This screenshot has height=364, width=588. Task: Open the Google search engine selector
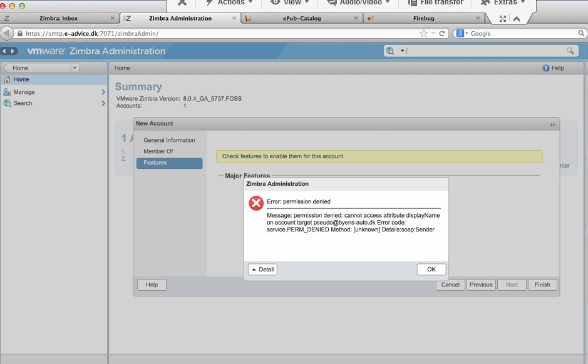coord(462,33)
